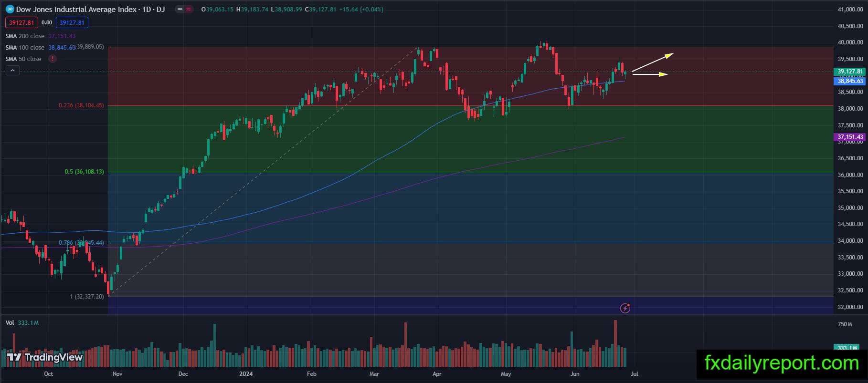Click the Mar label on the time axis

coord(374,374)
